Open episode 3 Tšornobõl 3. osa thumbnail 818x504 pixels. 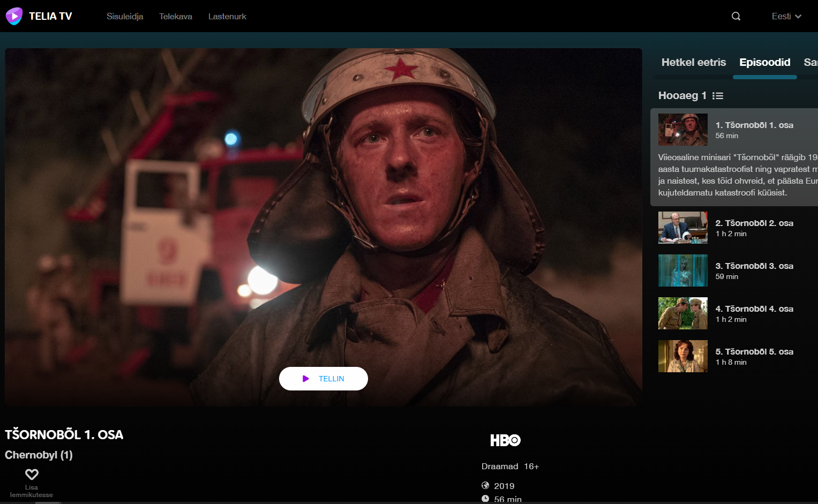[682, 270]
